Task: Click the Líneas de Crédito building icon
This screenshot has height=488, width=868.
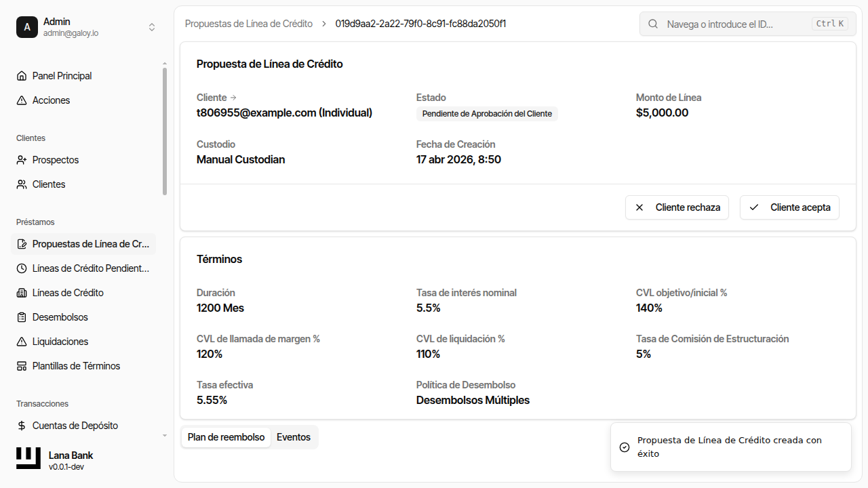Action: pyautogui.click(x=22, y=293)
